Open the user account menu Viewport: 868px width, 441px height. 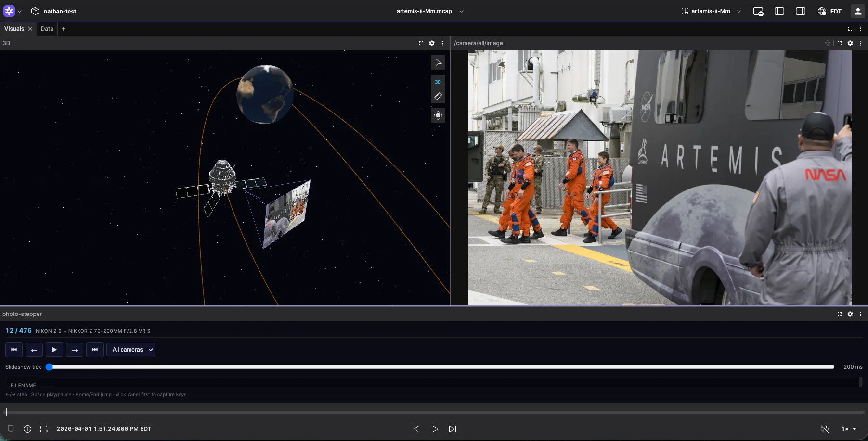(x=858, y=11)
